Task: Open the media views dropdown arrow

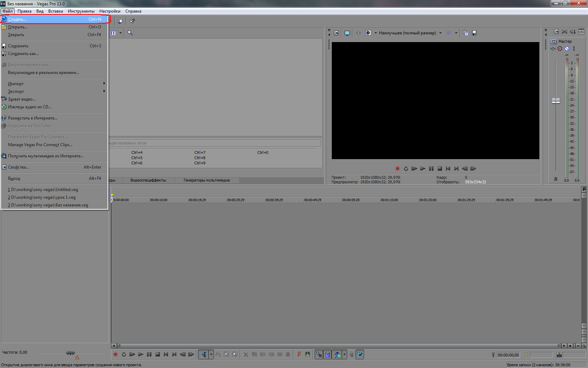Action: coord(120,33)
